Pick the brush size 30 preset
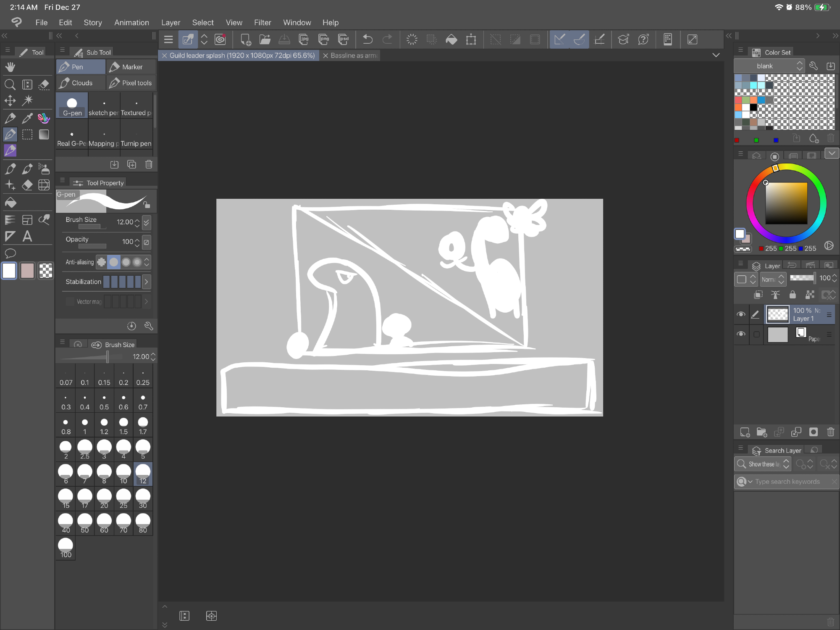Viewport: 840px width, 630px height. click(x=143, y=498)
